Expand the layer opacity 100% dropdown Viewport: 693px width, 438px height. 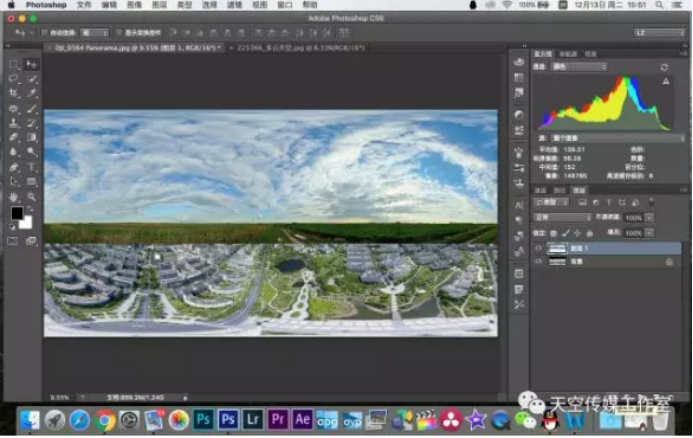pyautogui.click(x=647, y=217)
